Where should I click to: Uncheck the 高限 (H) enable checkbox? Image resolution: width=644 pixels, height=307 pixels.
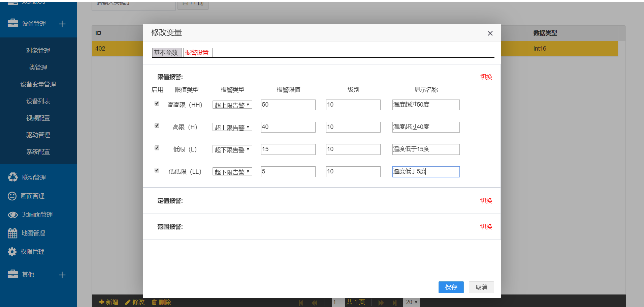(x=157, y=125)
